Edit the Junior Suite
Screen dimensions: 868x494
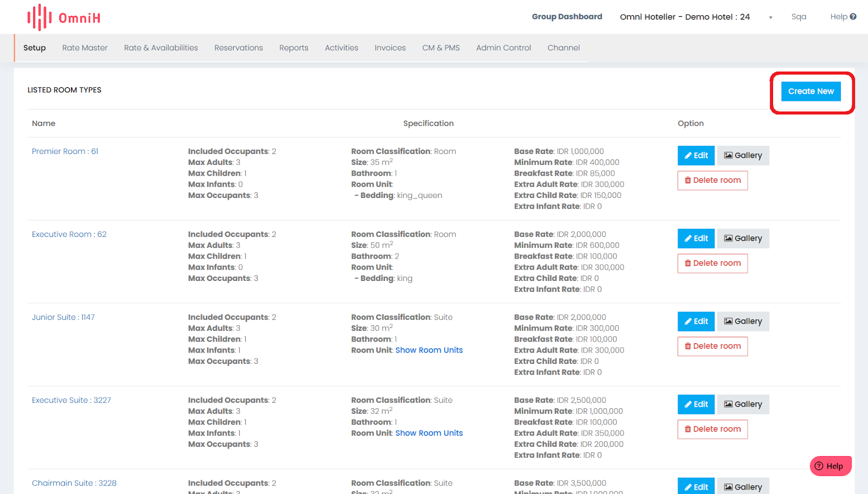(x=696, y=322)
